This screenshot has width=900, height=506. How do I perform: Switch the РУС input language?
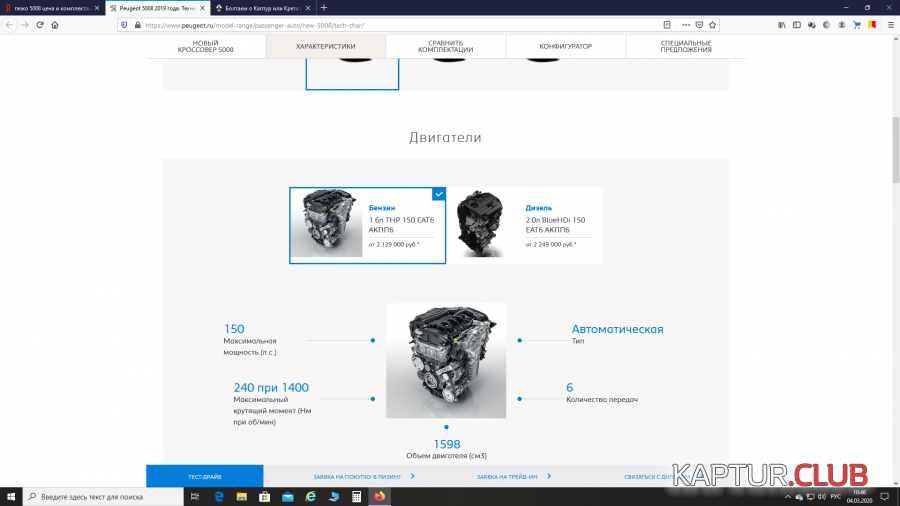836,497
